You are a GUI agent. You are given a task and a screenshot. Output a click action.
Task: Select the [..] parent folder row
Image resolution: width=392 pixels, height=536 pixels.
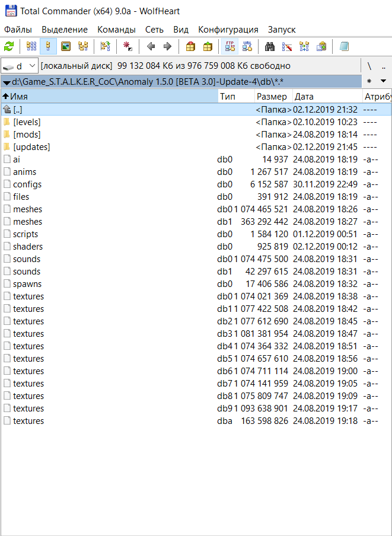[196, 109]
